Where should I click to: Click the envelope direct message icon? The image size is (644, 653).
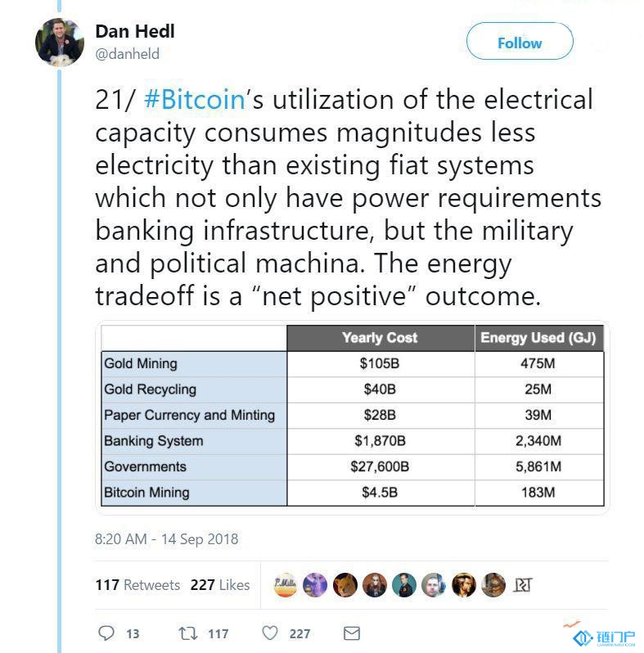[352, 633]
